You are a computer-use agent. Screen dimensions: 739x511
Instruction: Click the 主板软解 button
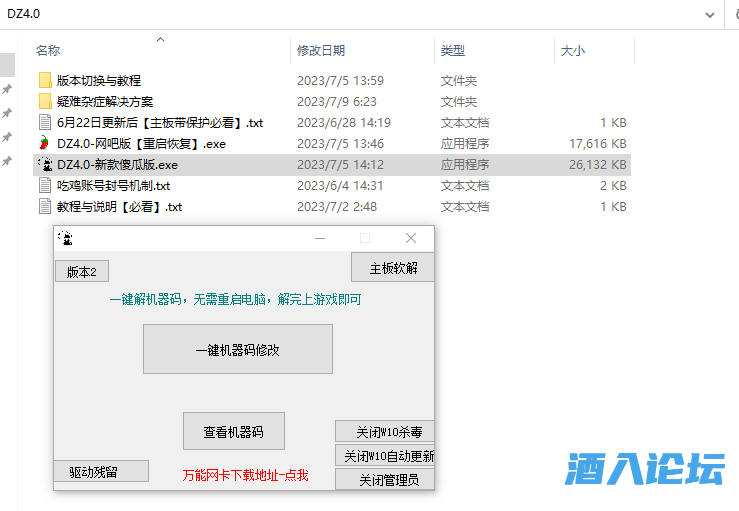coord(392,268)
